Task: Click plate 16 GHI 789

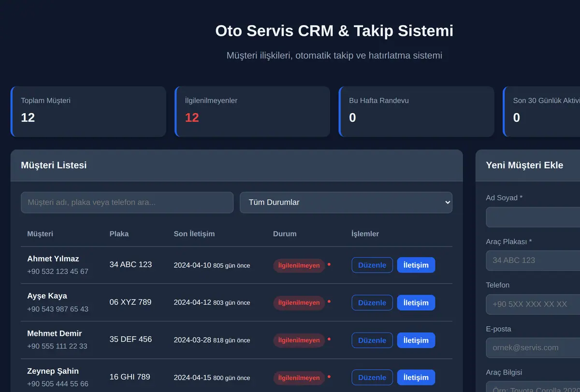Action: [130, 377]
